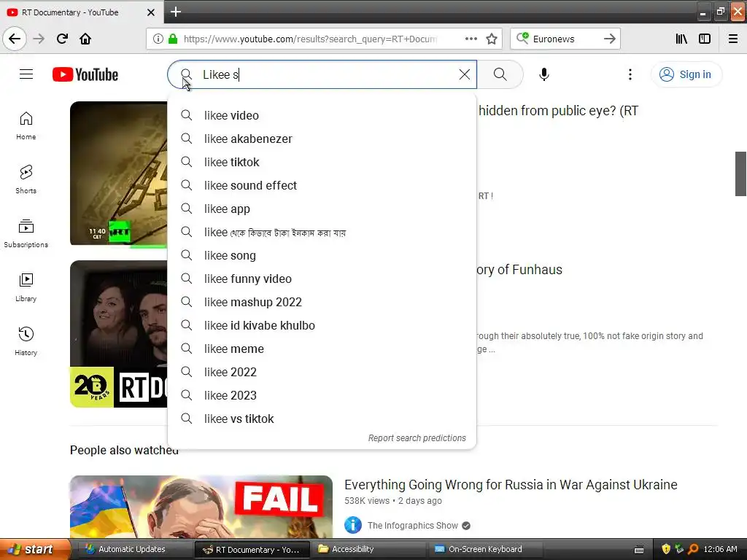Open History in the sidebar
Viewport: 747px width, 560px height.
tap(26, 341)
